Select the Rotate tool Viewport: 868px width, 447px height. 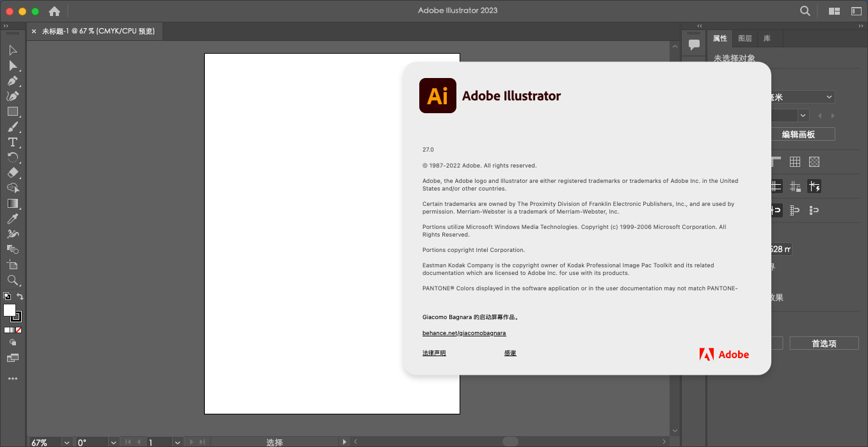13,157
